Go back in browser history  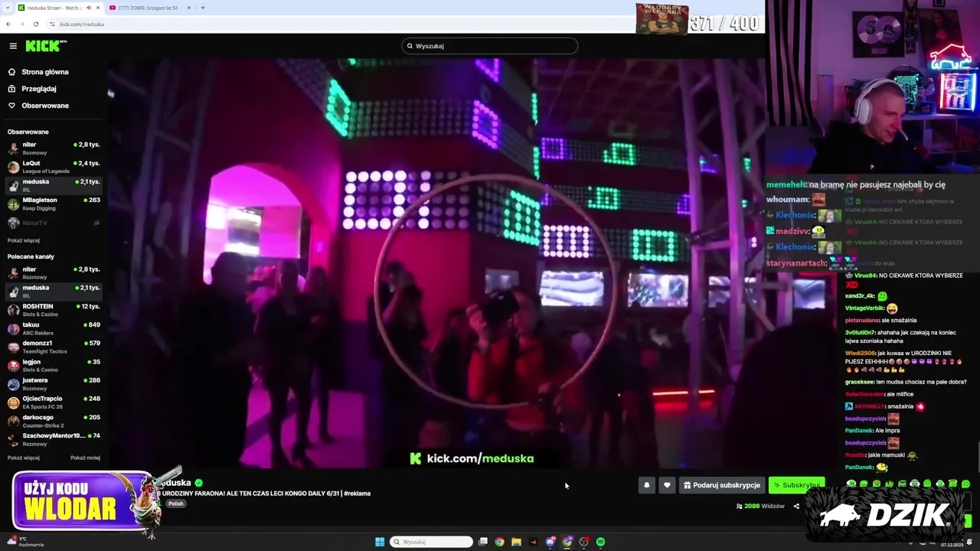coord(8,24)
